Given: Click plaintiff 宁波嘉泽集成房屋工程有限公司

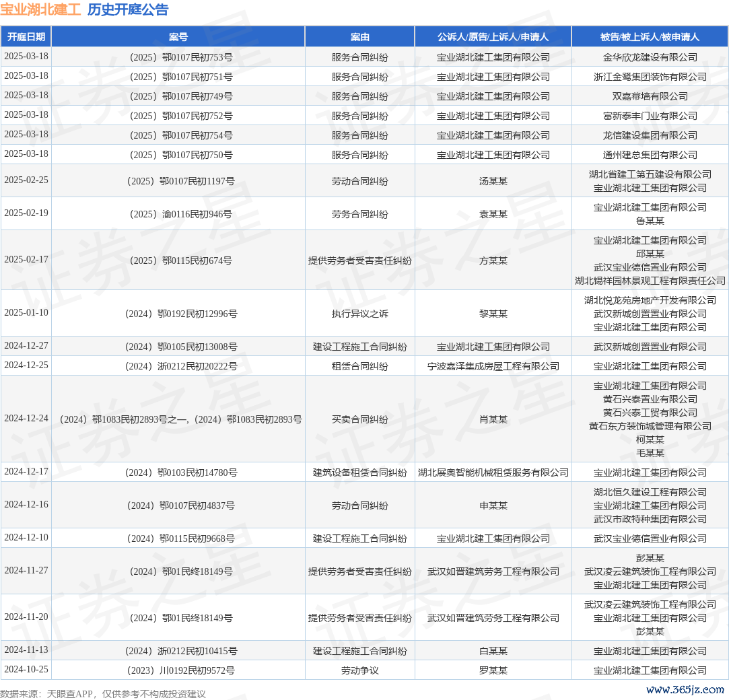Looking at the screenshot, I should 493,366.
